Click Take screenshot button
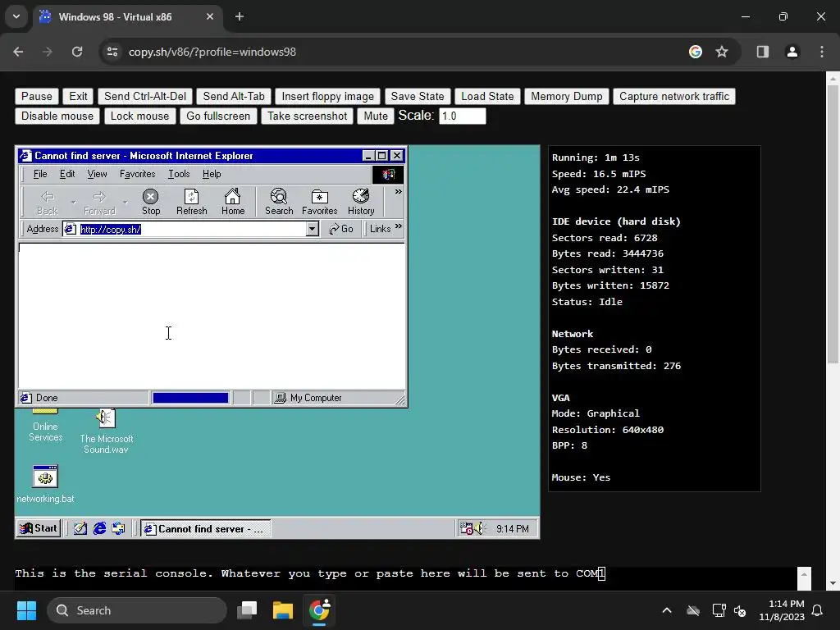The width and height of the screenshot is (840, 630). point(307,116)
